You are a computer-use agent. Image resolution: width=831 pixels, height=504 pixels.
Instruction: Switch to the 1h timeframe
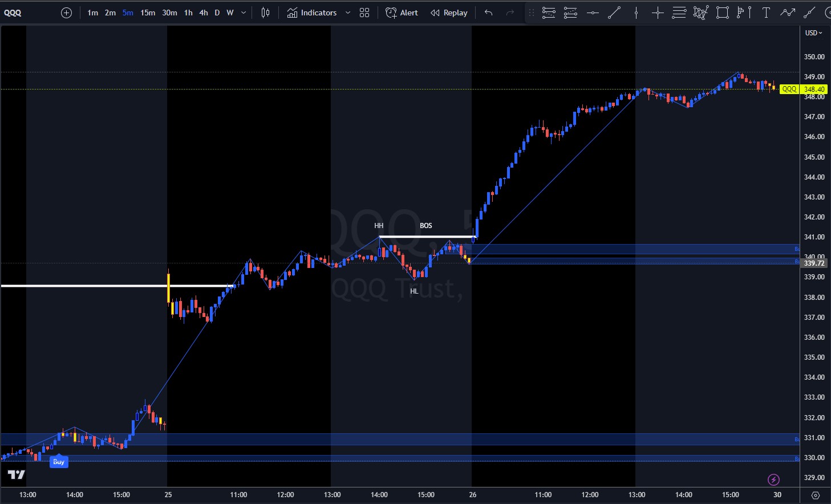188,13
